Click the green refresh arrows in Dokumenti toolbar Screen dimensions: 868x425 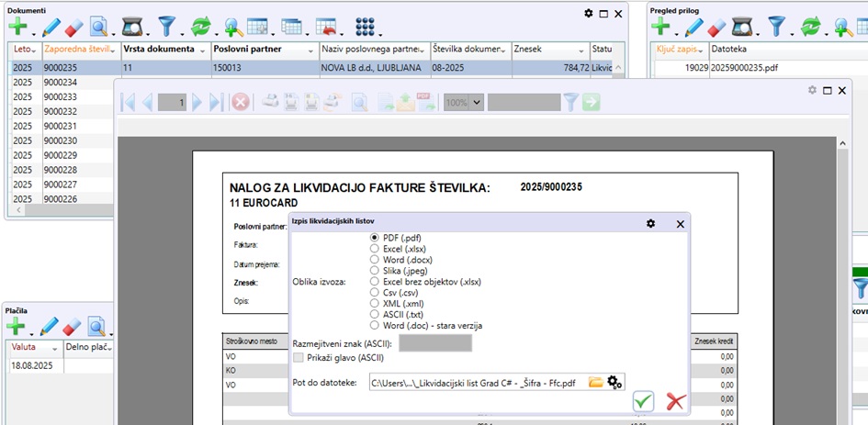[201, 26]
